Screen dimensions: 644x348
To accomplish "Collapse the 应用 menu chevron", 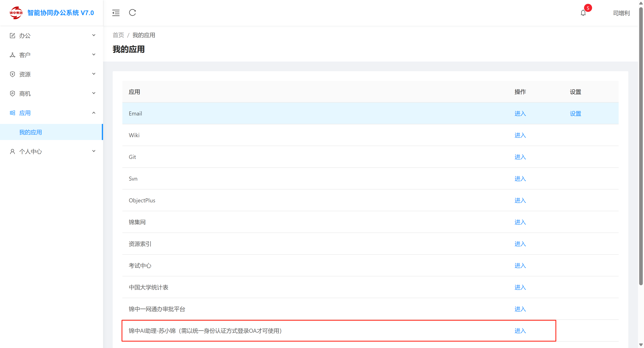I will pyautogui.click(x=94, y=113).
